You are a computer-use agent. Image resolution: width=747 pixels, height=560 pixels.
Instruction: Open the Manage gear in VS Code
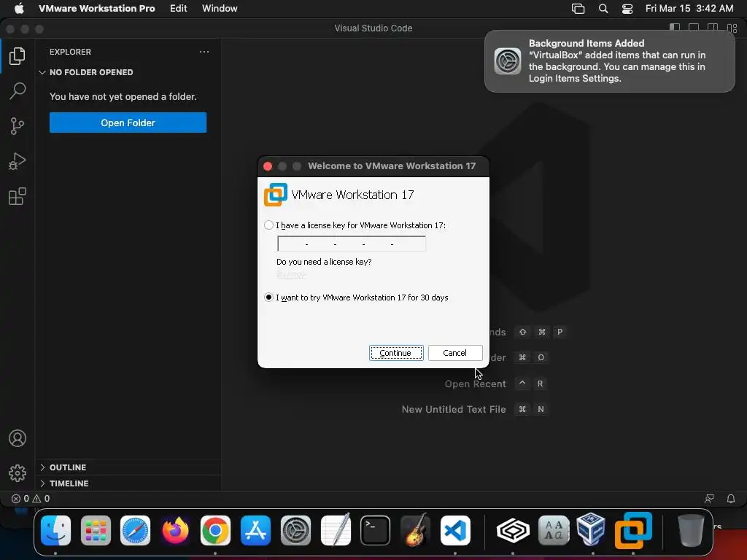pyautogui.click(x=18, y=472)
